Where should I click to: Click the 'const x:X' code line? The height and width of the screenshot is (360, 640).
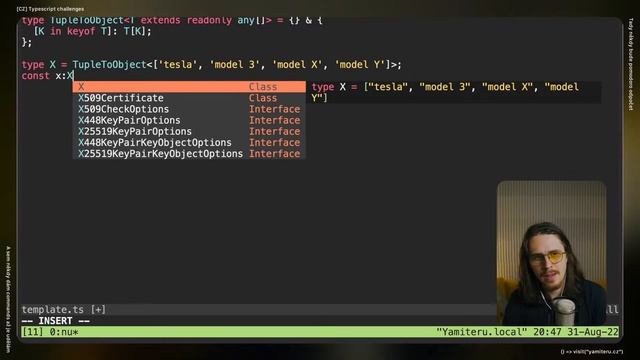(x=47, y=76)
